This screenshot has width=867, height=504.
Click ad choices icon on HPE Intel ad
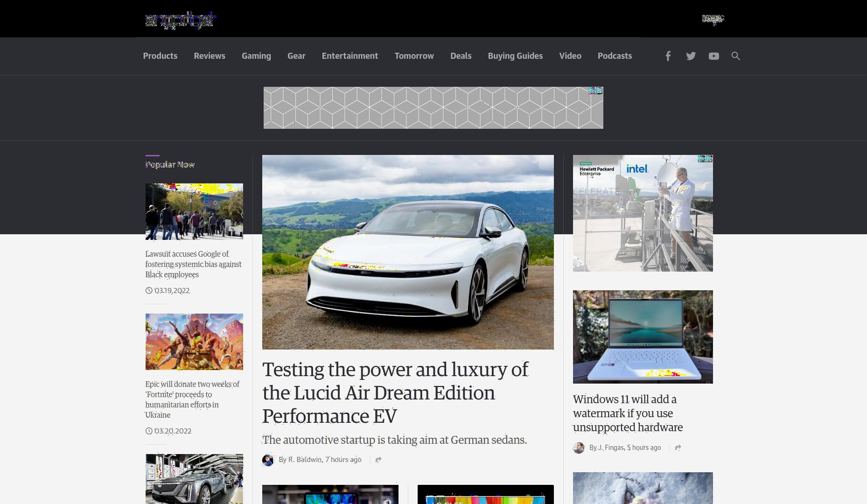[705, 159]
